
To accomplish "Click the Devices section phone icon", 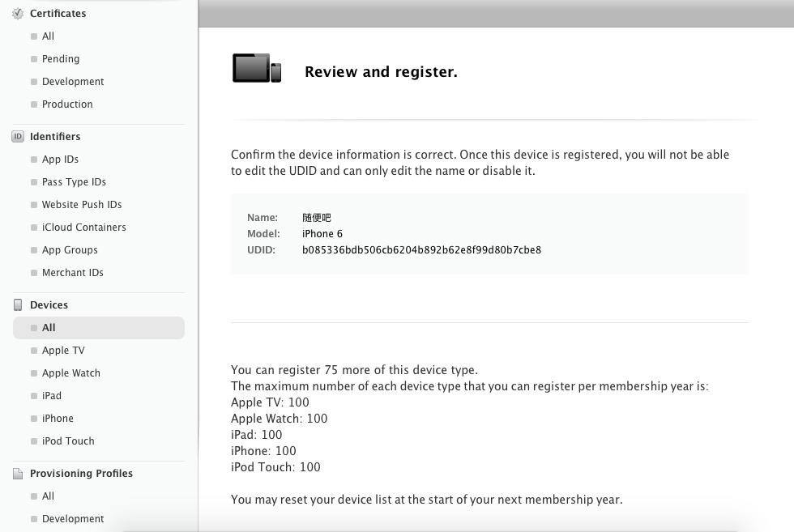I will (x=18, y=305).
